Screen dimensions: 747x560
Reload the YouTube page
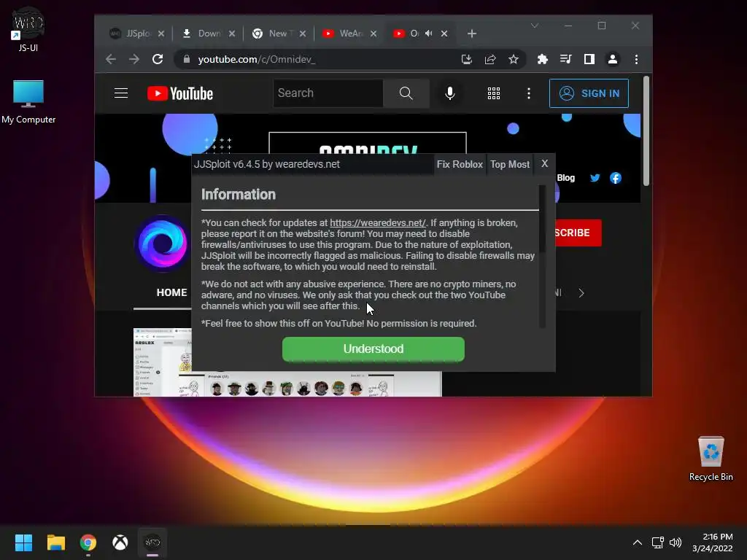point(158,59)
